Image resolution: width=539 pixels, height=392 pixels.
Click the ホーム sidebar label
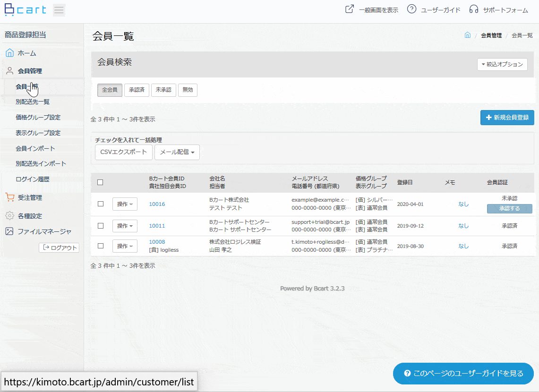27,53
